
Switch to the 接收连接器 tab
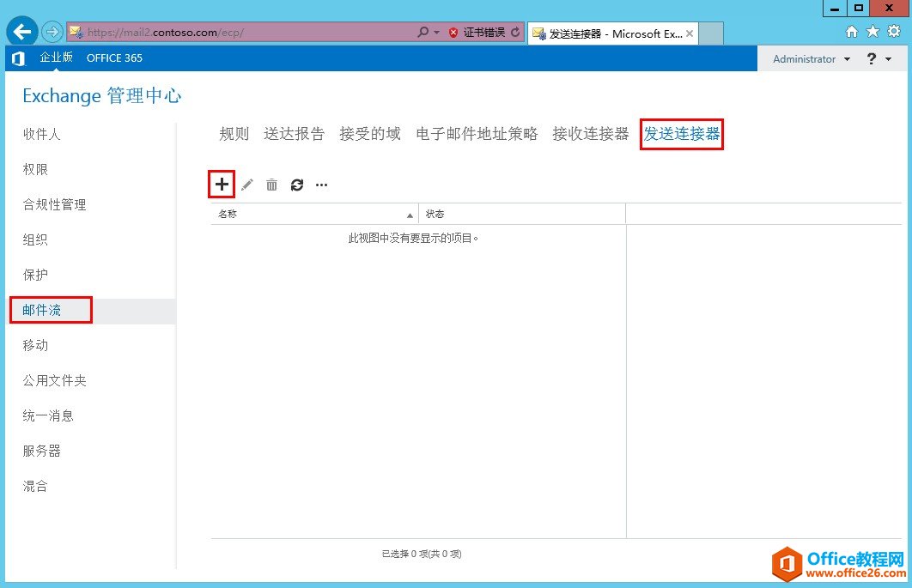(x=590, y=133)
